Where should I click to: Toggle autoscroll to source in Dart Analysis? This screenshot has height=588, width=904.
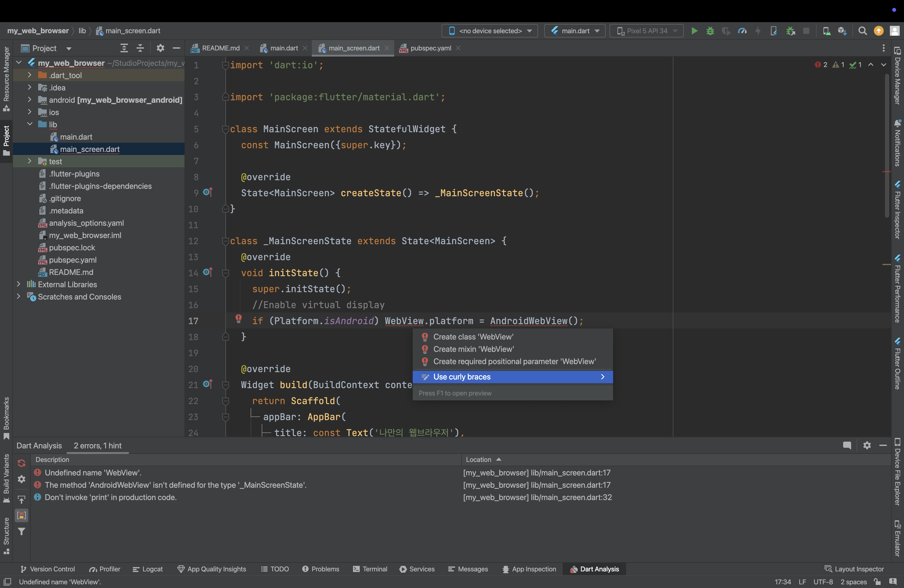(x=22, y=499)
